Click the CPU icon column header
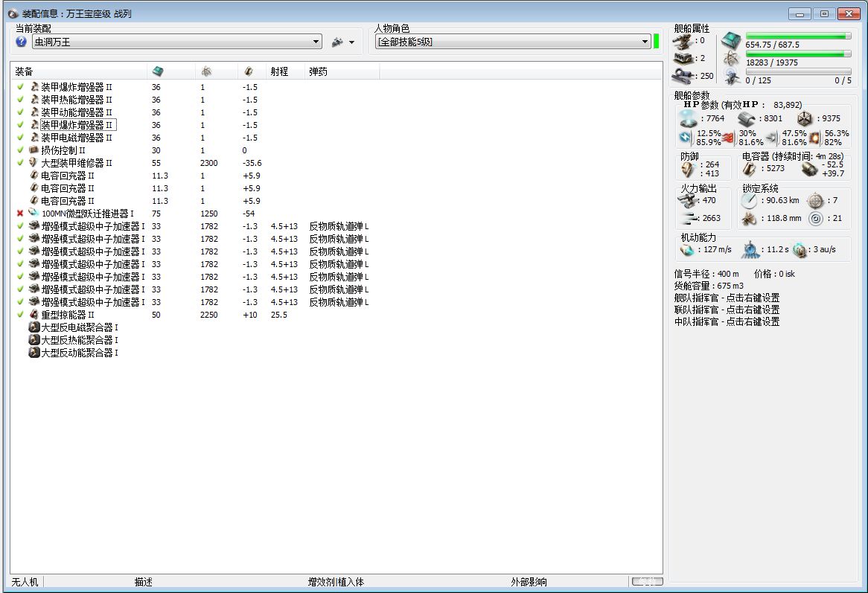868x593 pixels. 171,71
